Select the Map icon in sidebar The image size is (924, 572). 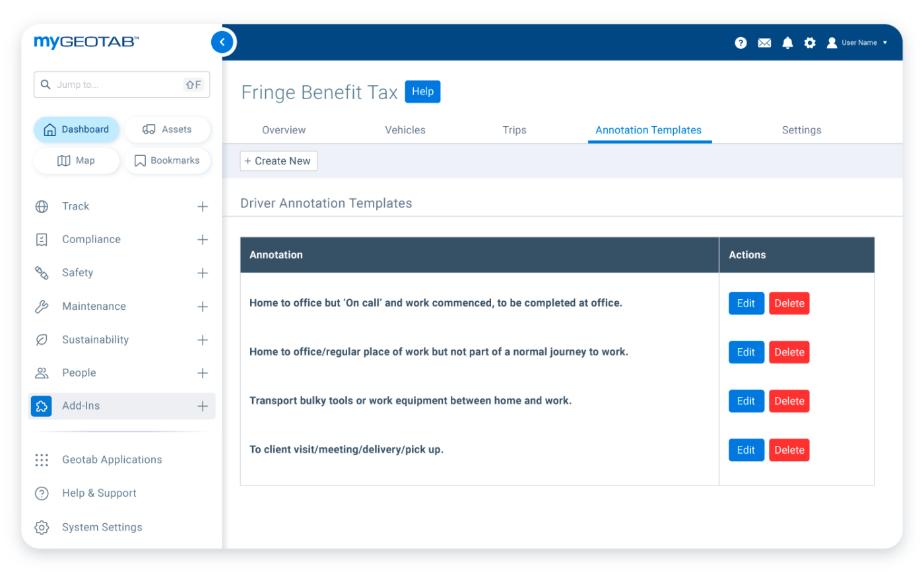click(63, 161)
